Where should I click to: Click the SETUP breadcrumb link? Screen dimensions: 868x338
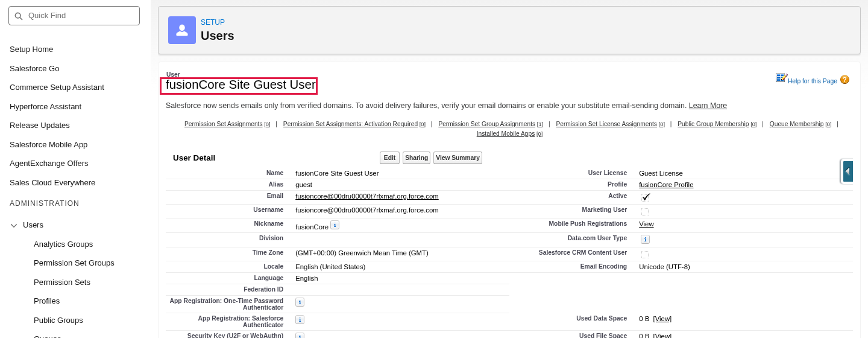click(213, 22)
